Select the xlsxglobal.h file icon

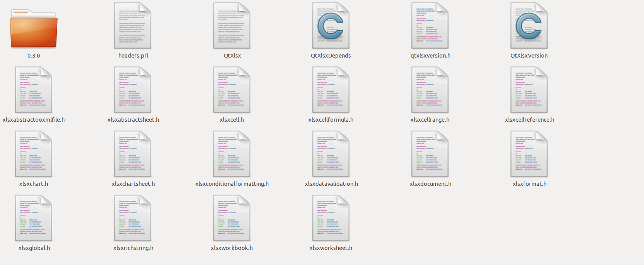(34, 218)
